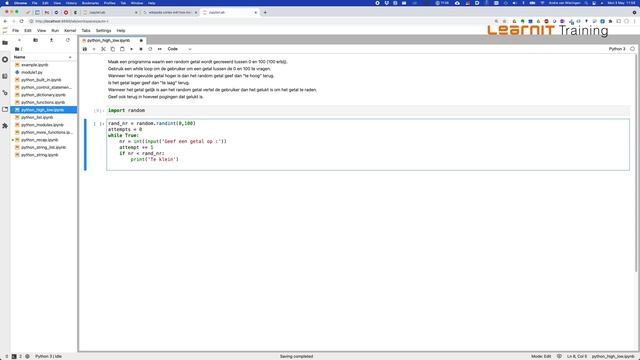Open the Open Tabs sidebar icon

click(x=5, y=109)
